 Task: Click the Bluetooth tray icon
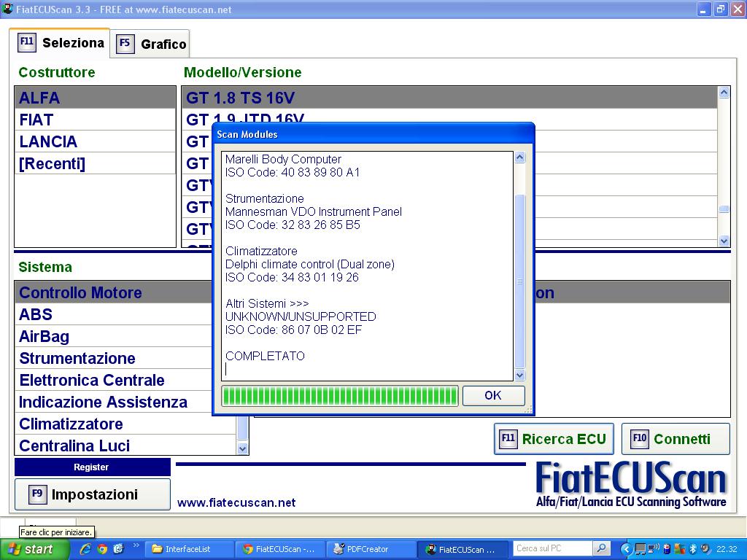693,549
